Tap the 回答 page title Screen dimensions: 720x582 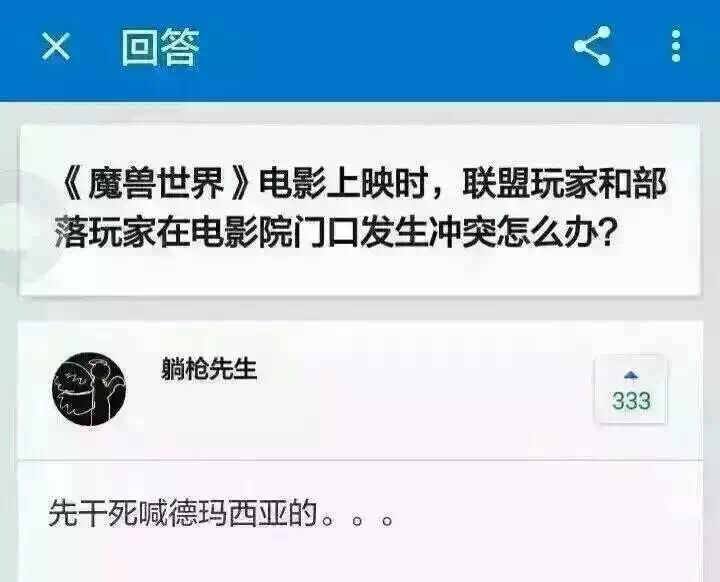(x=160, y=46)
